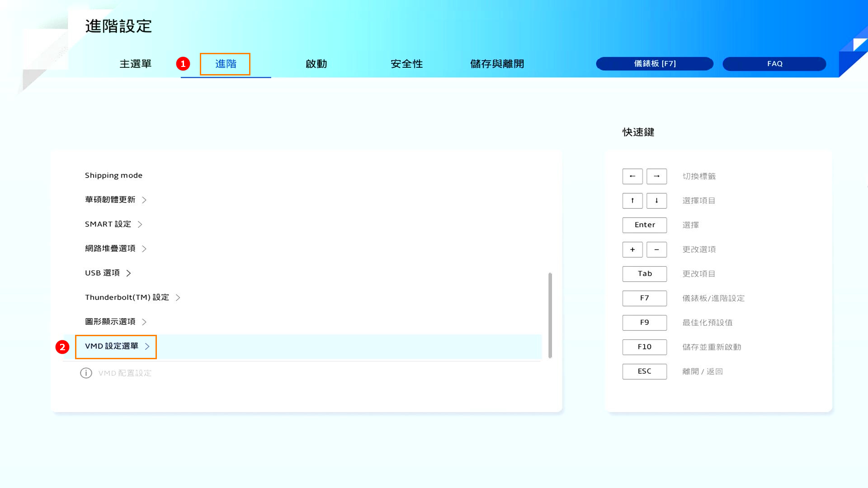Click the Enter key box
The height and width of the screenshot is (488, 868).
[644, 225]
